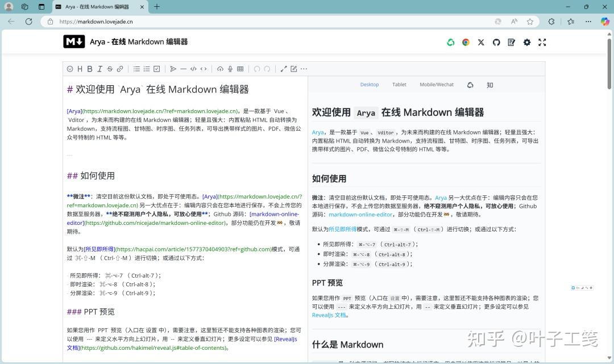Open the heading (H) options
Image resolution: width=614 pixels, height=364 pixels.
pyautogui.click(x=80, y=69)
